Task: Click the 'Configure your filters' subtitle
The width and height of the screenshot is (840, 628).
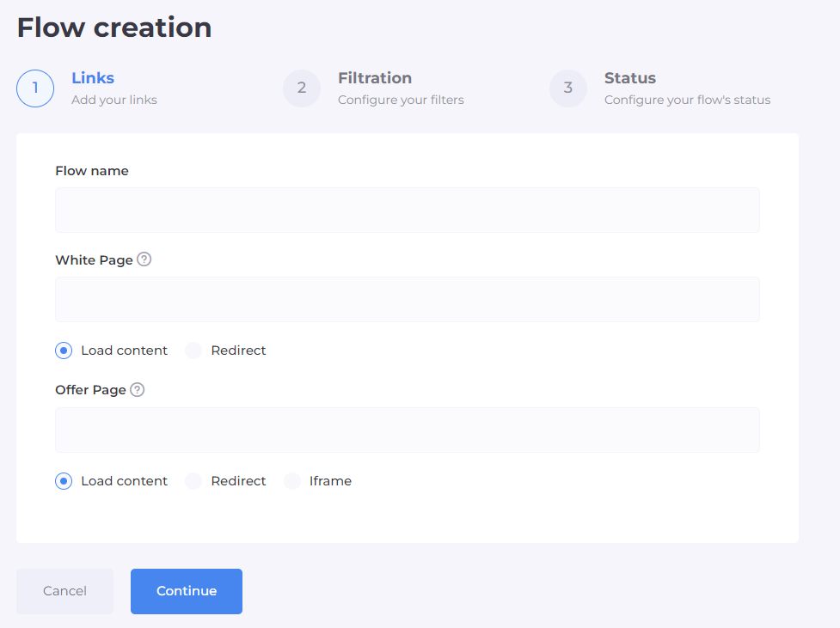Action: tap(401, 100)
